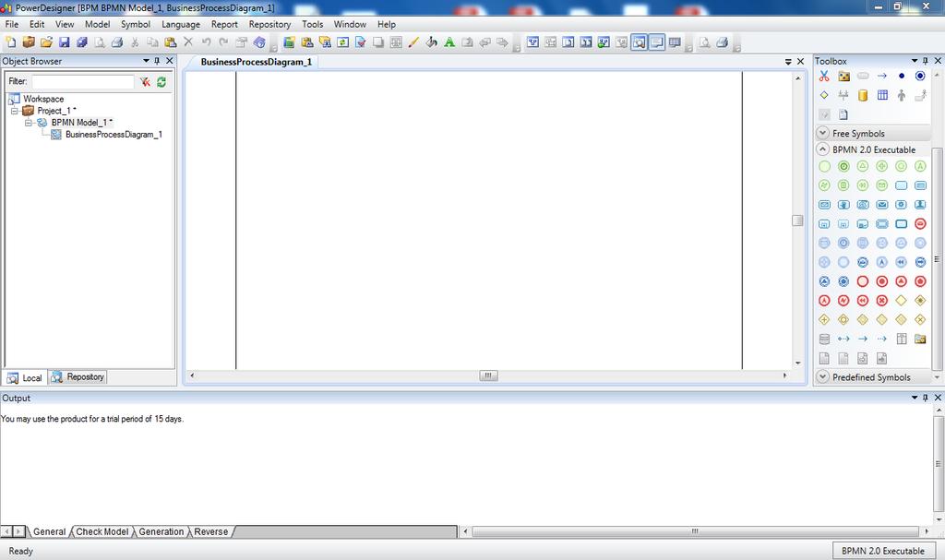
Task: Toggle the Object Browser view button in toolbar
Action: 639,42
